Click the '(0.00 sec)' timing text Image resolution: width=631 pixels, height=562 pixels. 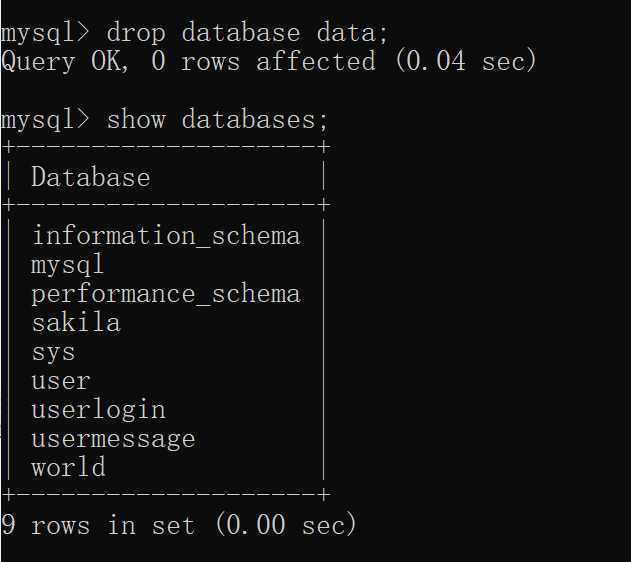coord(286,525)
